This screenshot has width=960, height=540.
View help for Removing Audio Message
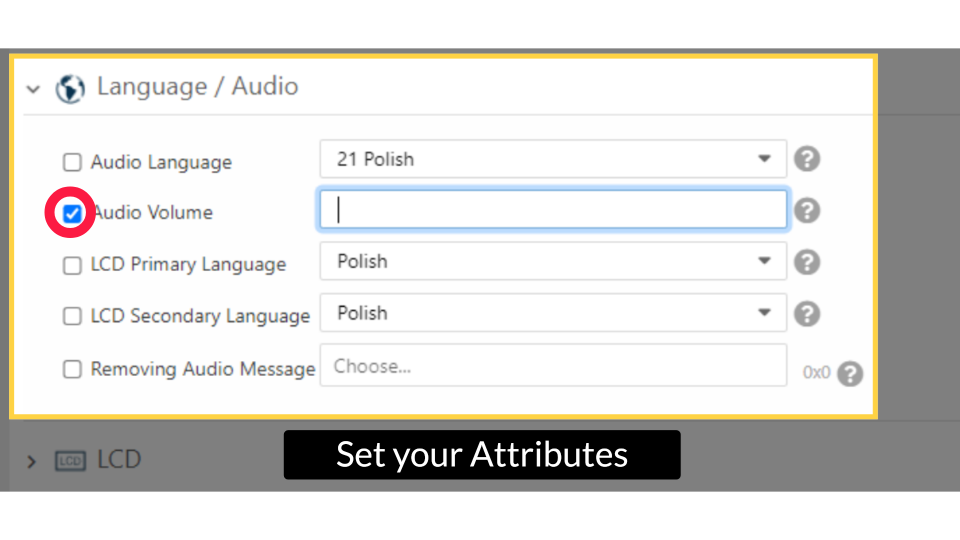coord(850,373)
